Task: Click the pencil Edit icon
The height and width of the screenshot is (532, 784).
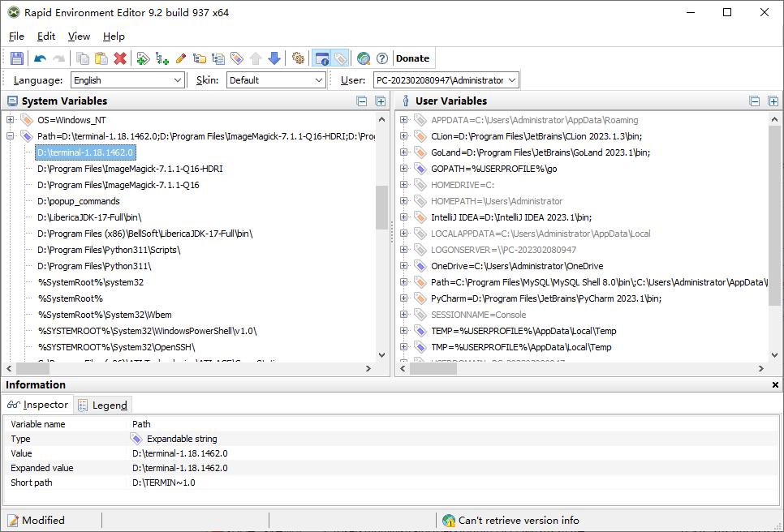Action: point(180,58)
